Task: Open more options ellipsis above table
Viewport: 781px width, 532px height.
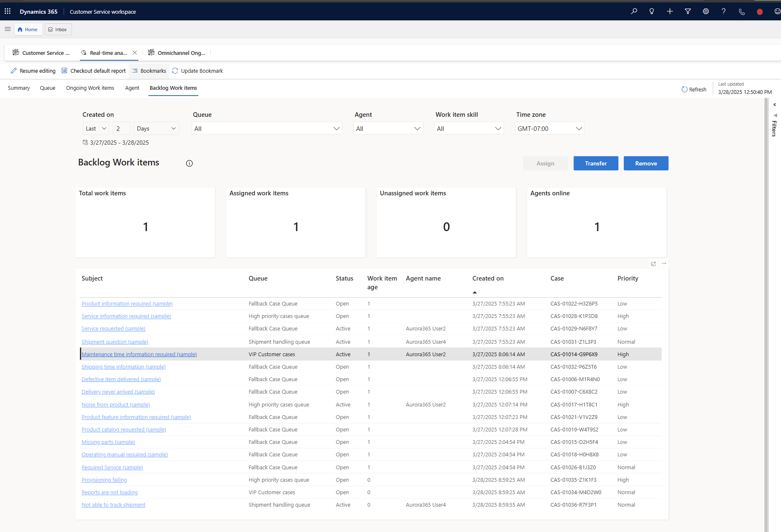Action: tap(664, 264)
